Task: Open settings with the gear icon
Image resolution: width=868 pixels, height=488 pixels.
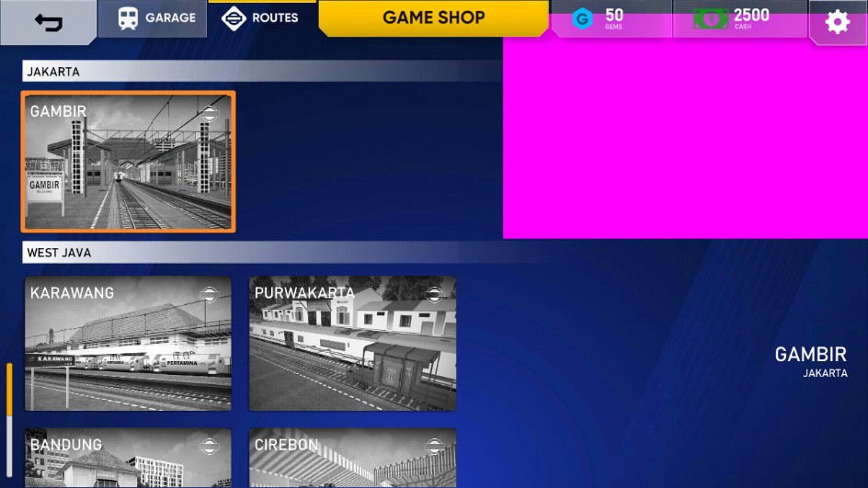Action: (x=838, y=22)
